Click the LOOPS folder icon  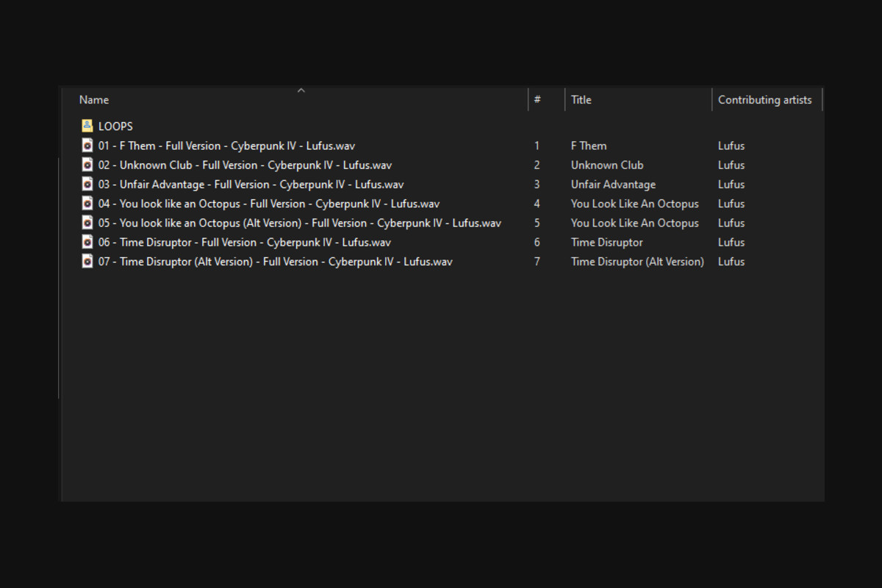87,126
